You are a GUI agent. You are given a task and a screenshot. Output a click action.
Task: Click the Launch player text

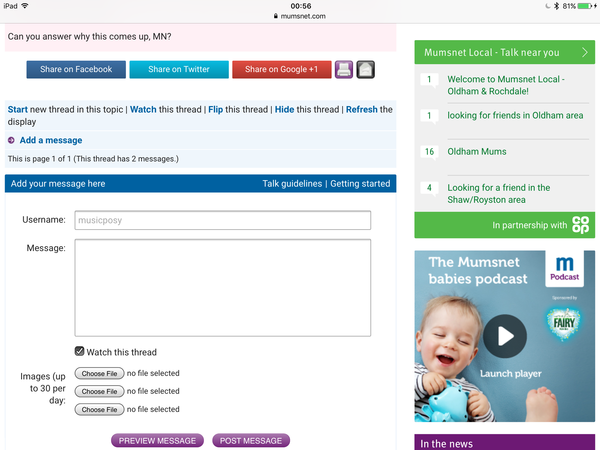click(510, 374)
